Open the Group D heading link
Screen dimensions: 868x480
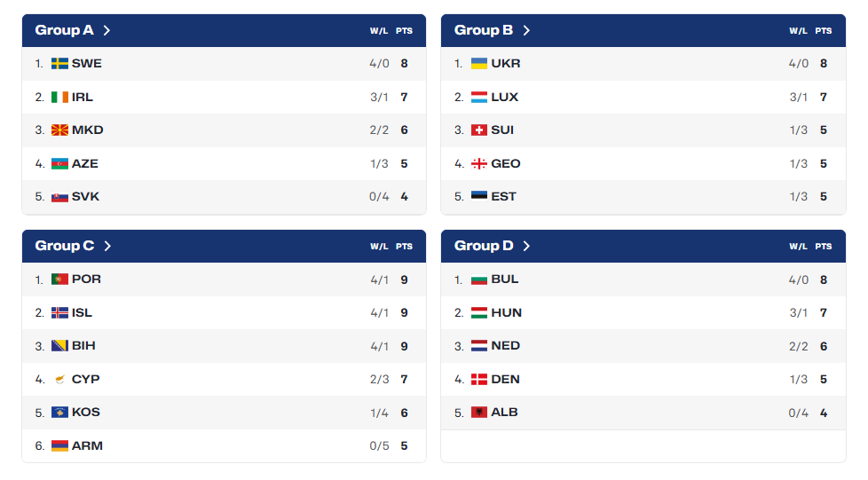point(484,246)
